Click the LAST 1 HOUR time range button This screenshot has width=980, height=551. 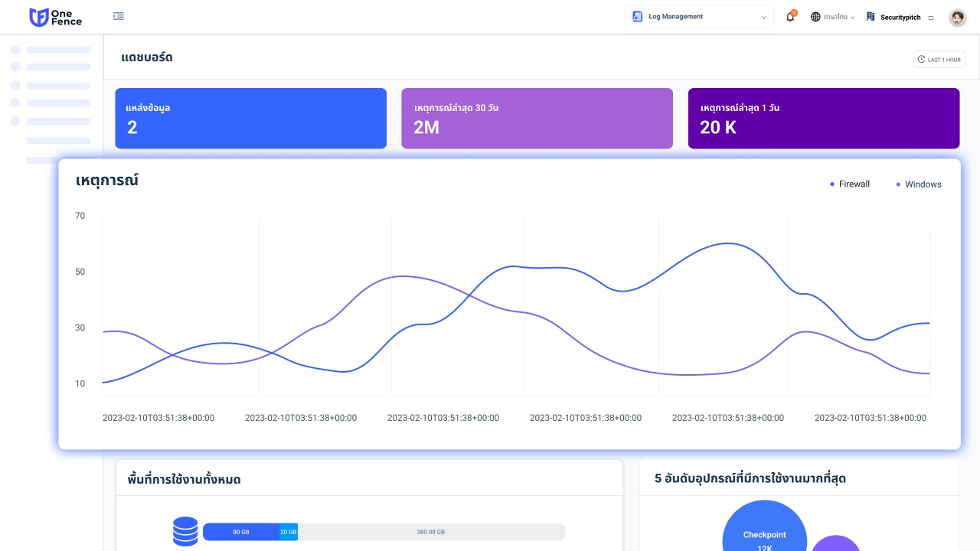[x=939, y=59]
